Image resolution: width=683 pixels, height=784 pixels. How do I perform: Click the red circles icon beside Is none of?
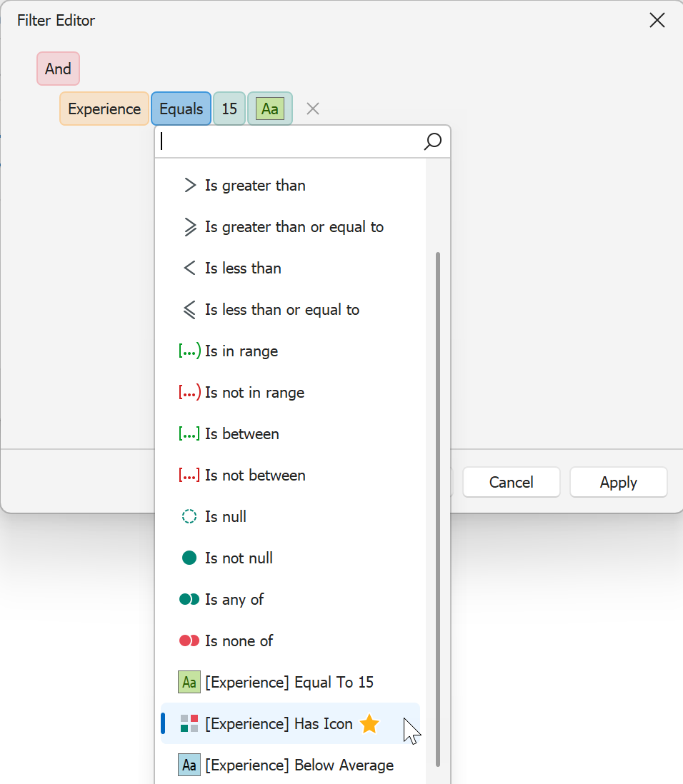[x=189, y=640]
